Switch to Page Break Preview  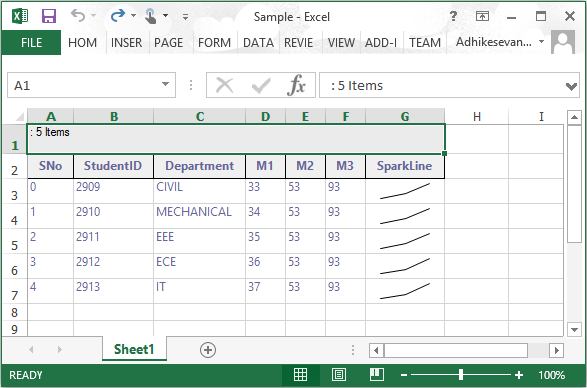pos(377,375)
